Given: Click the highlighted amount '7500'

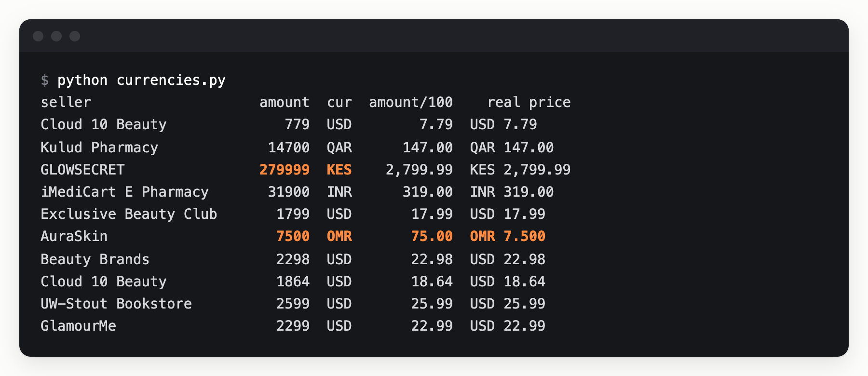Looking at the screenshot, I should pyautogui.click(x=293, y=236).
